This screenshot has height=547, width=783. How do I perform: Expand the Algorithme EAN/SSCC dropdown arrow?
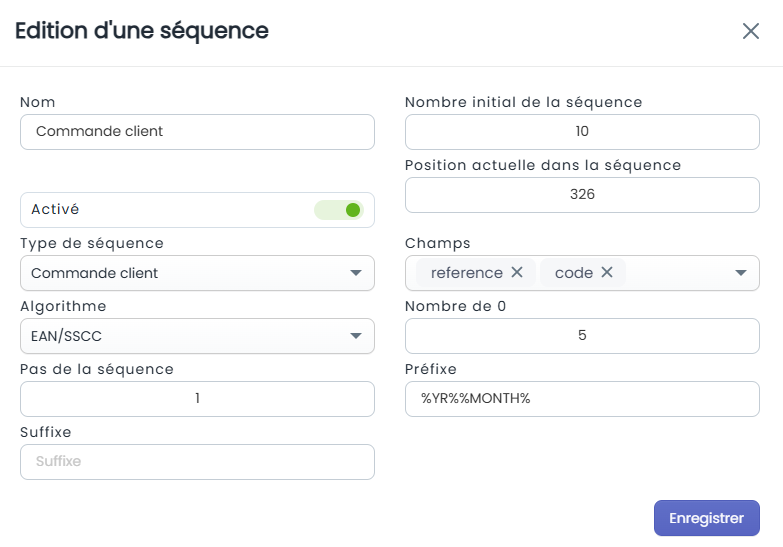[x=356, y=336]
